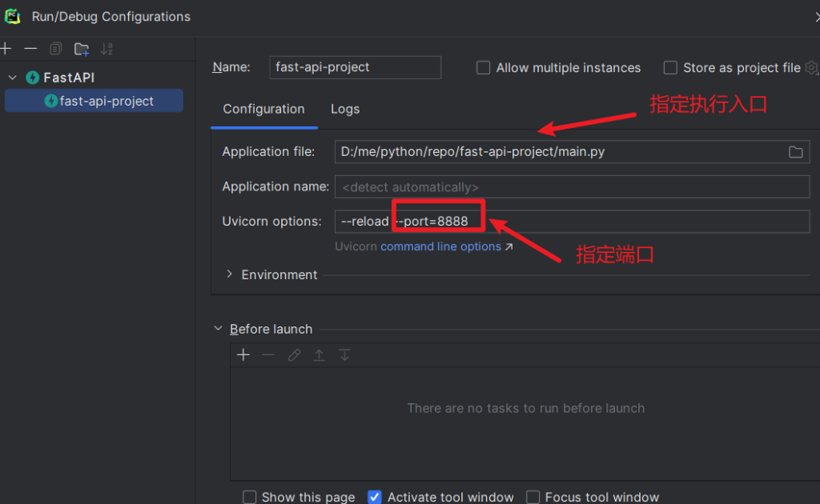Click the Application name field

click(572, 186)
